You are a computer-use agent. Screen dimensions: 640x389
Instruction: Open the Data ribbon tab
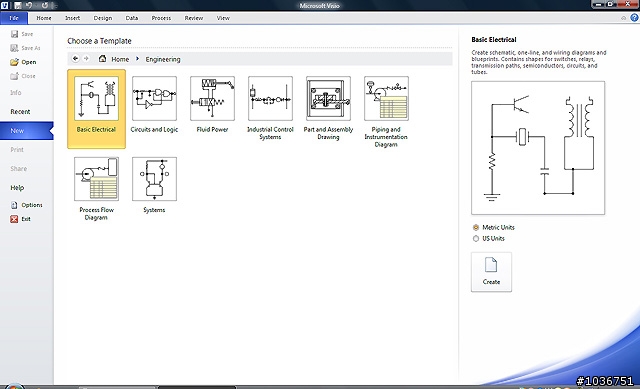[132, 18]
